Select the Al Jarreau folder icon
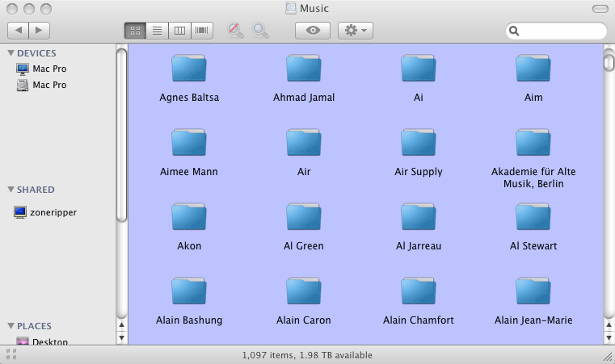 click(419, 216)
